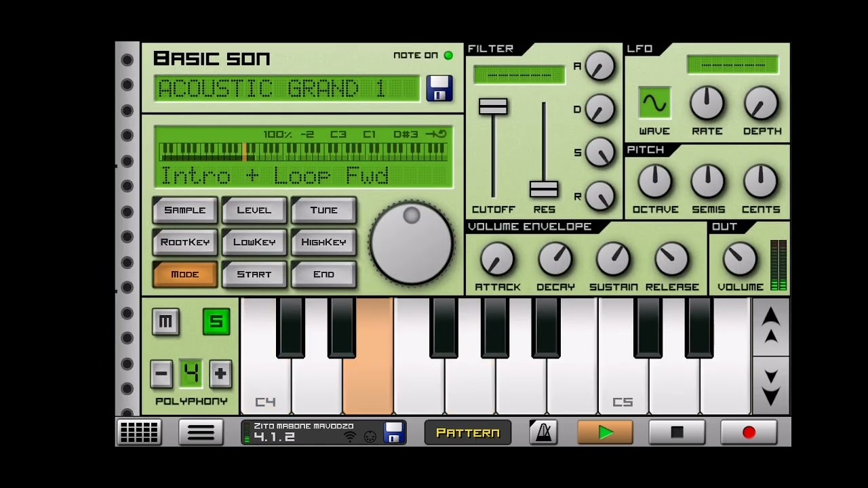Start playback with the play button

(605, 432)
